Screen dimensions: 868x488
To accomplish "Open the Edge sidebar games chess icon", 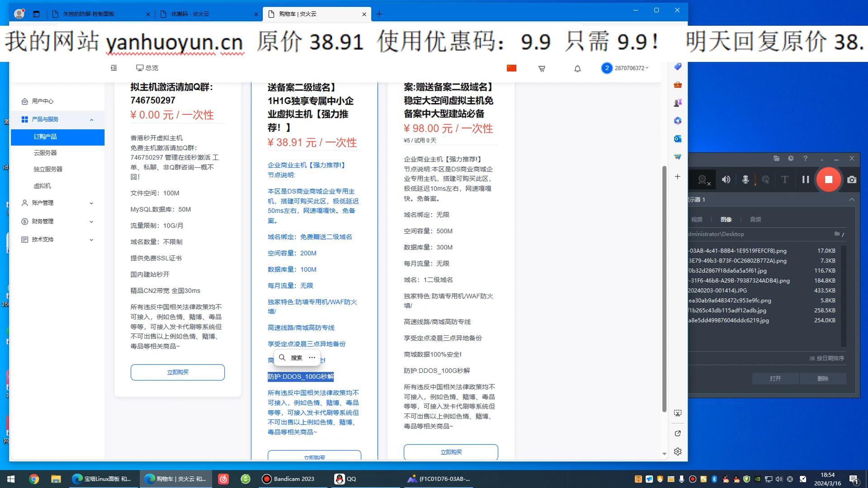I will pyautogui.click(x=677, y=103).
